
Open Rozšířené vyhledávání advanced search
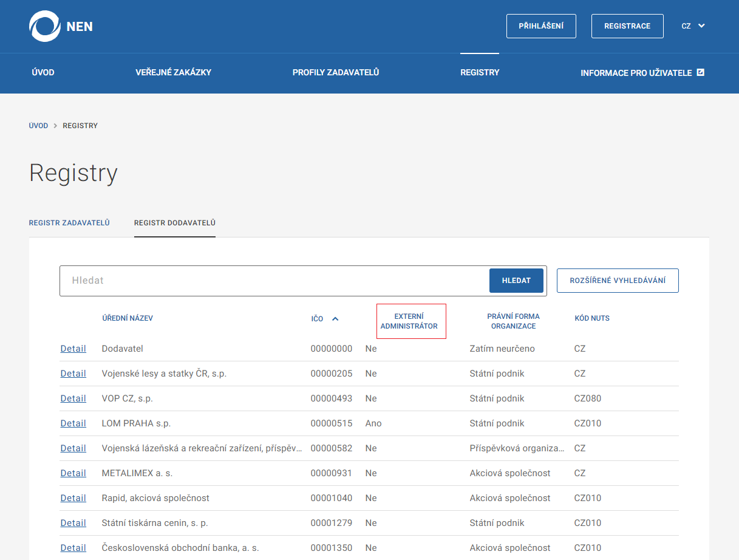click(x=618, y=281)
